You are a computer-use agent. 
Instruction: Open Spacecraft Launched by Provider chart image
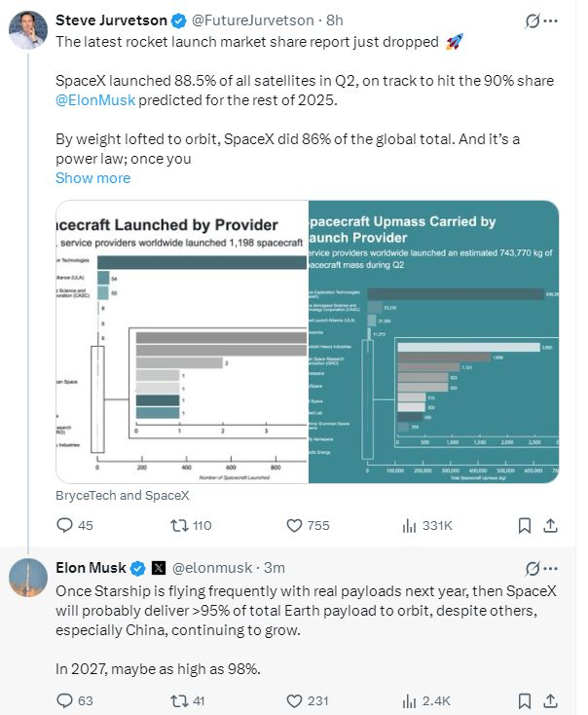click(x=182, y=341)
